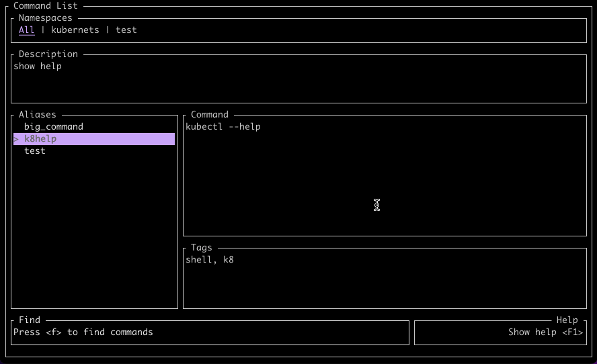The width and height of the screenshot is (597, 364).
Task: Click the Find input prompt text
Action: [x=83, y=332]
